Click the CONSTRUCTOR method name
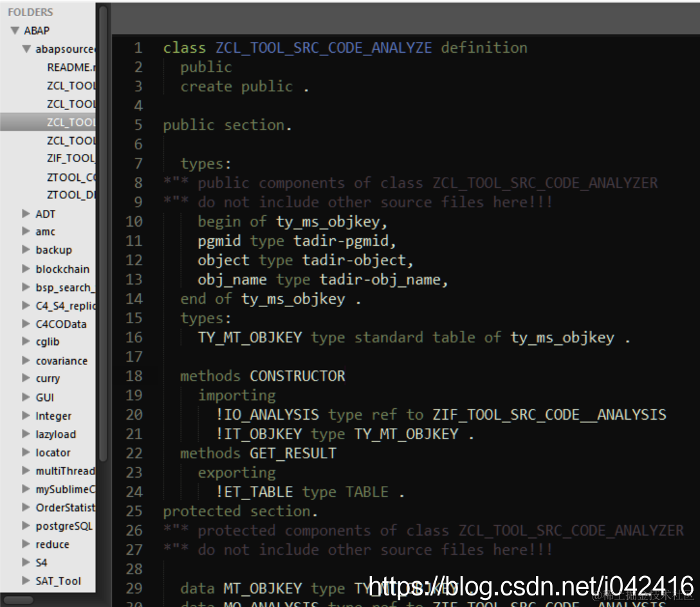700x607 pixels. pos(297,376)
